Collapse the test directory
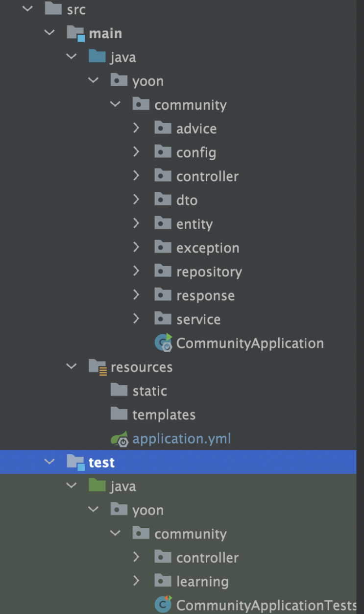 [49, 462]
